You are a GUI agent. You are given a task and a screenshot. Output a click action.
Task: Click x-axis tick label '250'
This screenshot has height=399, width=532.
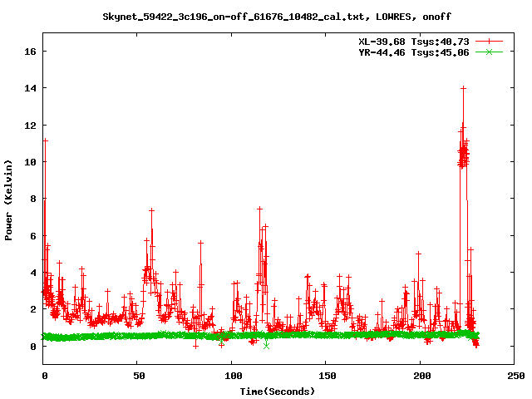point(516,376)
